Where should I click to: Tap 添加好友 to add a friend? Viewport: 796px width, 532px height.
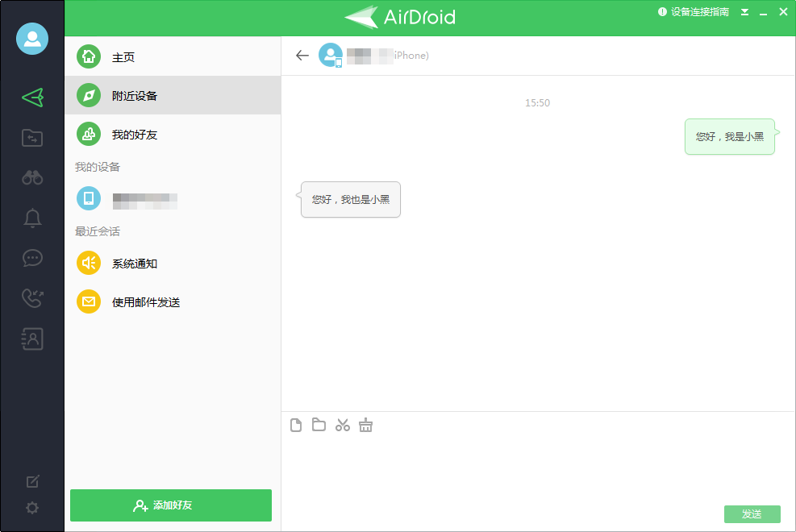tap(170, 505)
